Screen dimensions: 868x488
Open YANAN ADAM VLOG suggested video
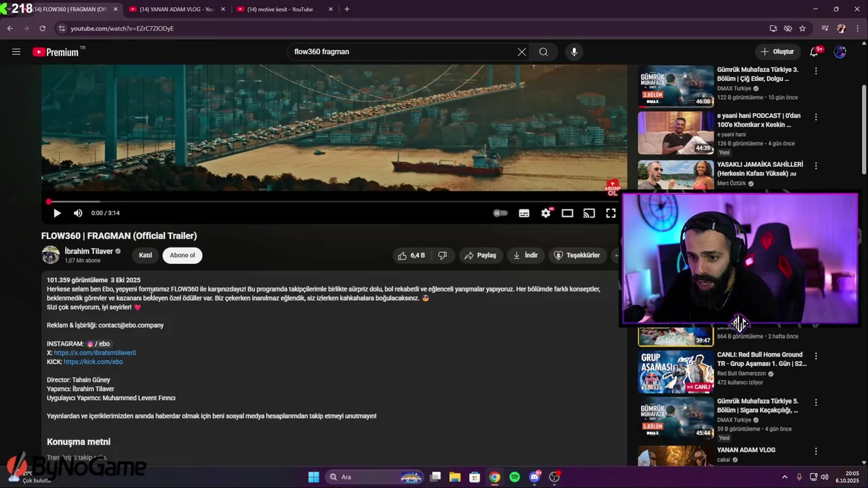click(x=746, y=450)
